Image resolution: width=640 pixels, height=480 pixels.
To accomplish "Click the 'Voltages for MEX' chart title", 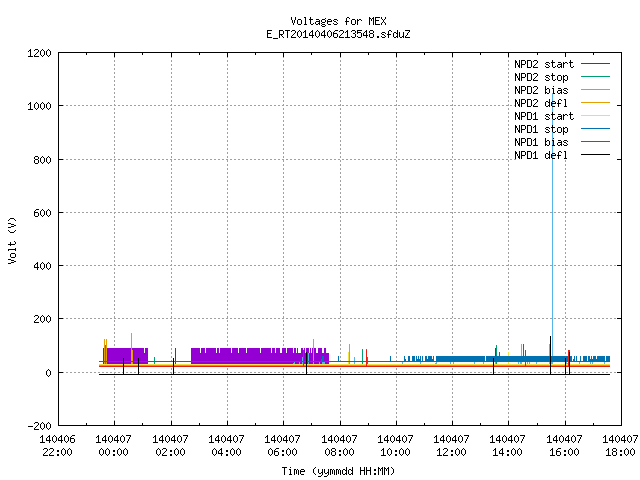I will coord(338,21).
